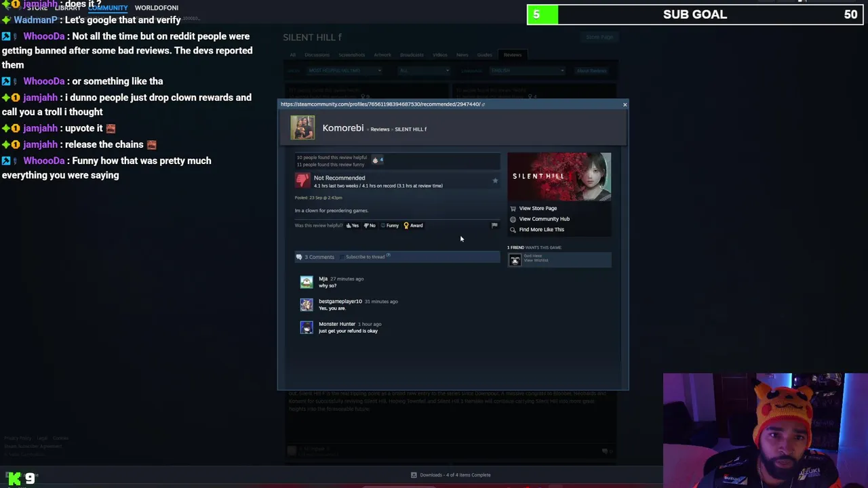Select the review text 'Im a clown for preordering games.'
This screenshot has height=488, width=868.
[x=332, y=211]
